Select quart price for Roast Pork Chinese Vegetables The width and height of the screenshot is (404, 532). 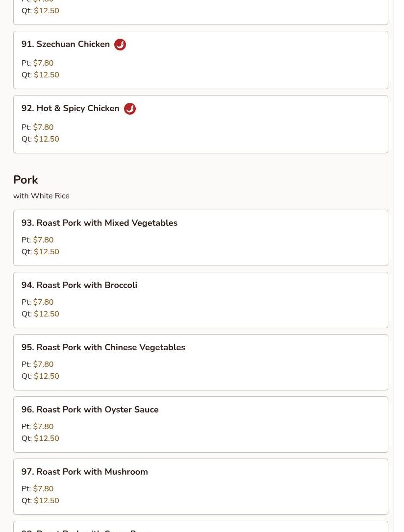click(47, 376)
